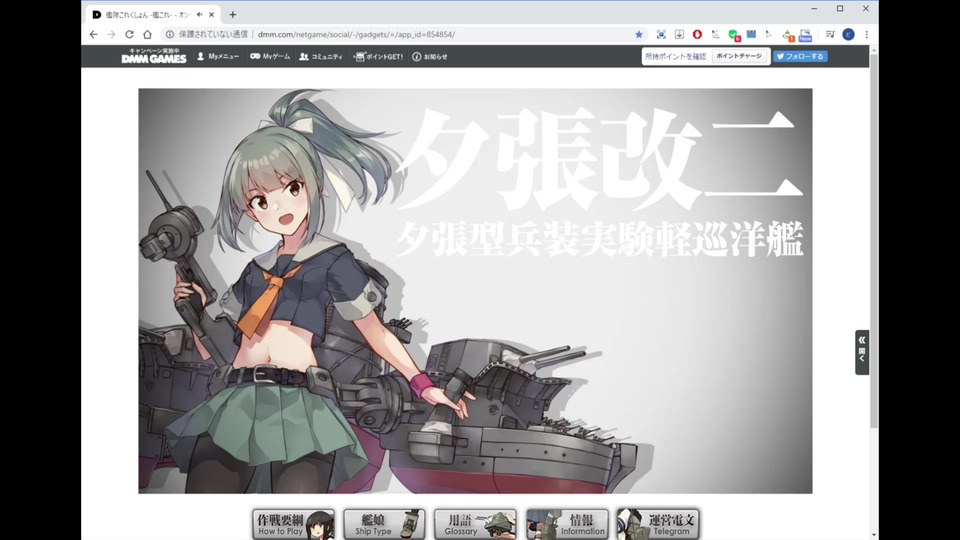
Task: Click the download arrow extension icon
Action: (x=679, y=34)
